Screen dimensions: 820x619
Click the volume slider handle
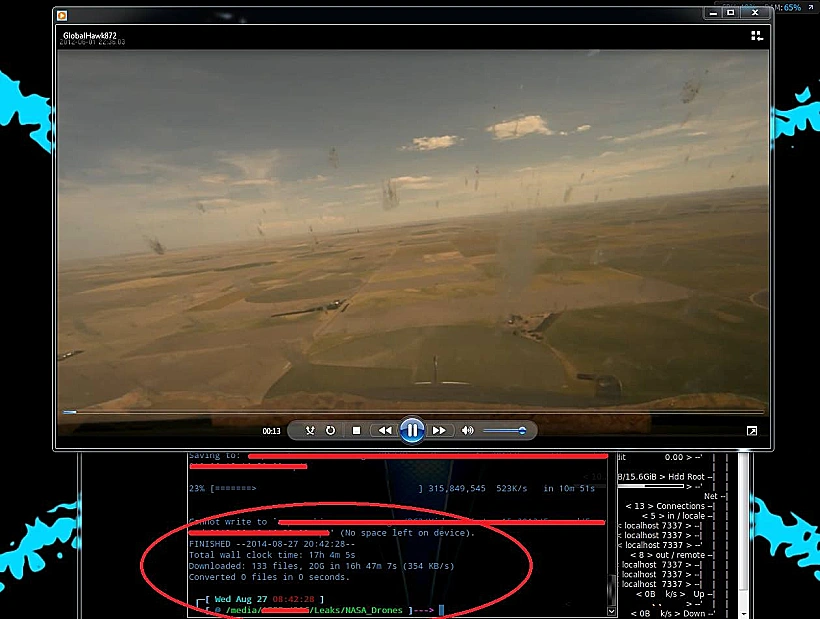point(522,431)
